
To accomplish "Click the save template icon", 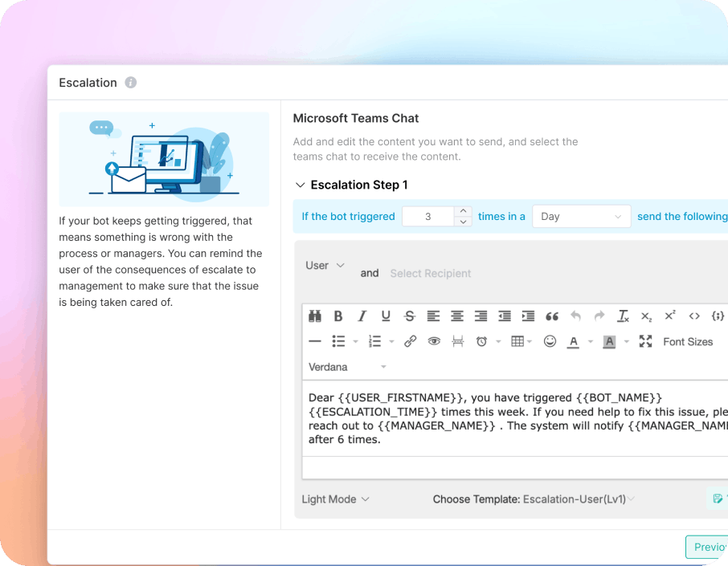I will [718, 499].
